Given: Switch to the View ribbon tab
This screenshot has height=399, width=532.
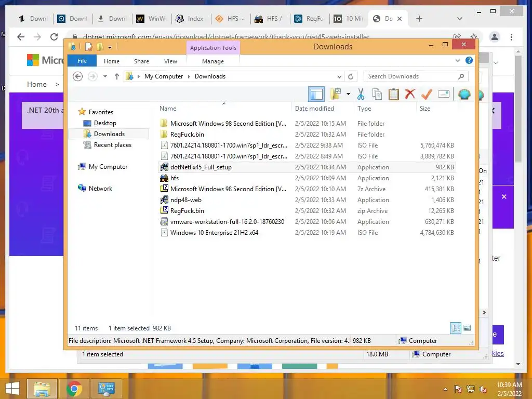Looking at the screenshot, I should 170,61.
